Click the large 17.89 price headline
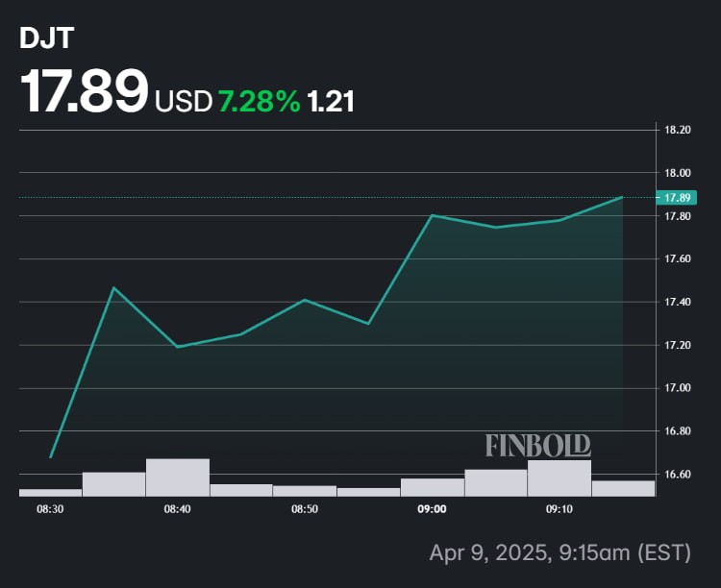 [86, 93]
